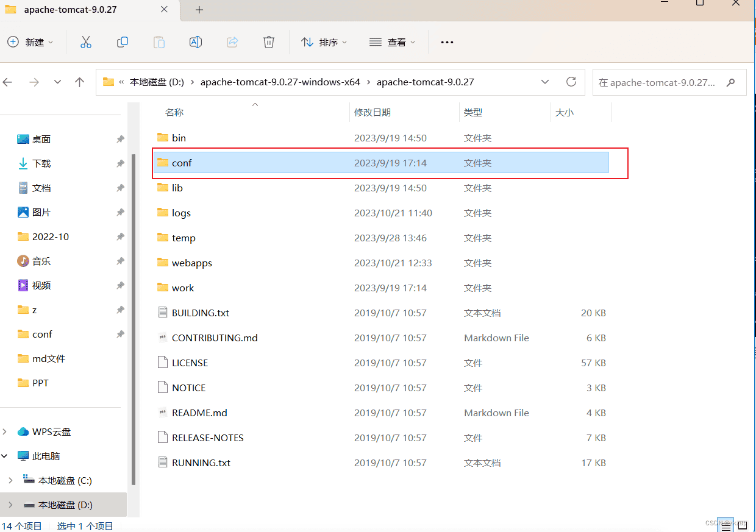Open 2022-10 folder in sidebar
The width and height of the screenshot is (756, 532).
(x=43, y=236)
